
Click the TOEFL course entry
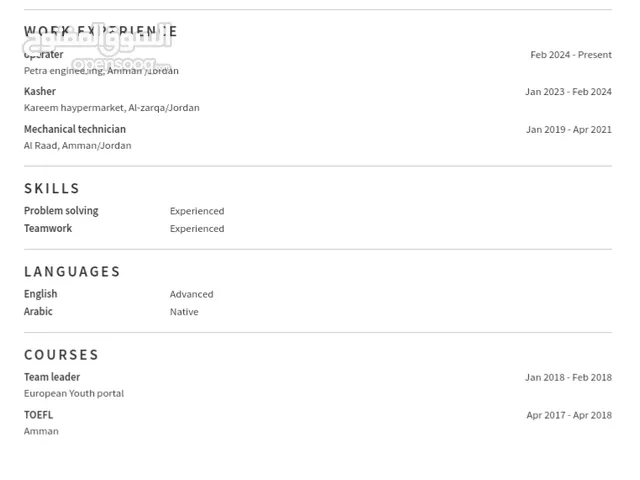click(38, 415)
